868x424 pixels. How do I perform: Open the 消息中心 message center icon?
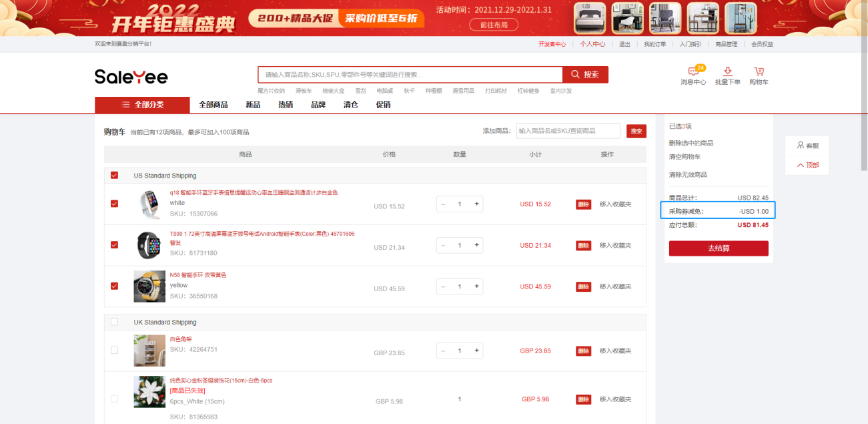tap(693, 73)
